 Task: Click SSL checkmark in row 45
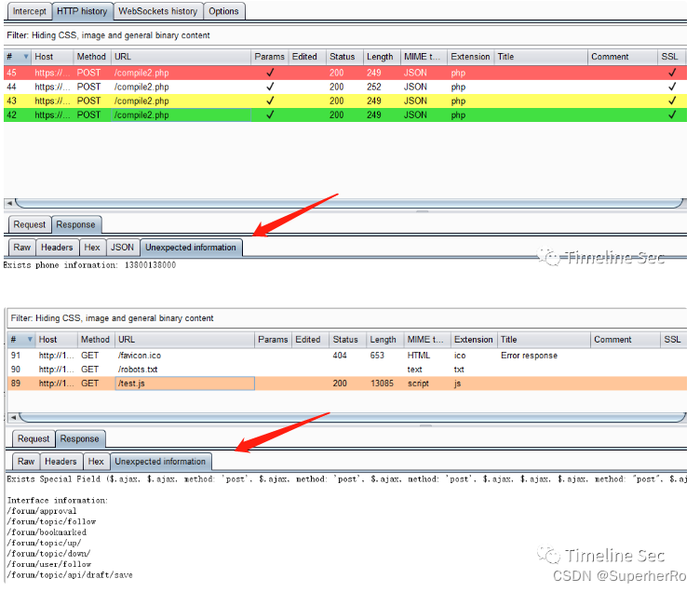click(672, 73)
